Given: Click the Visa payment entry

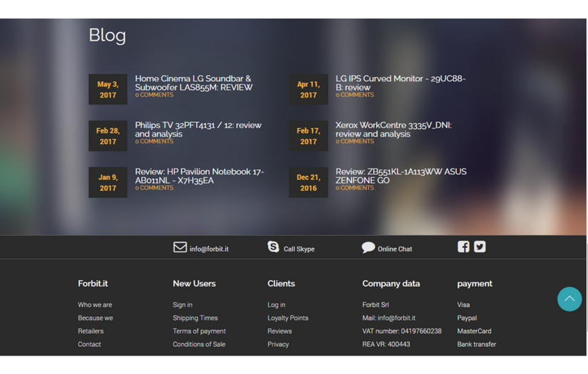Looking at the screenshot, I should [x=463, y=305].
